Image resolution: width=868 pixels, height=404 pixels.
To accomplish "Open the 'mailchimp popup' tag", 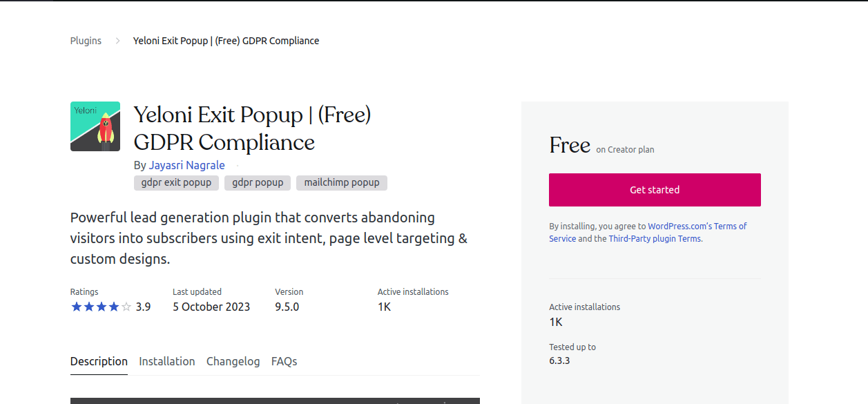I will point(341,182).
